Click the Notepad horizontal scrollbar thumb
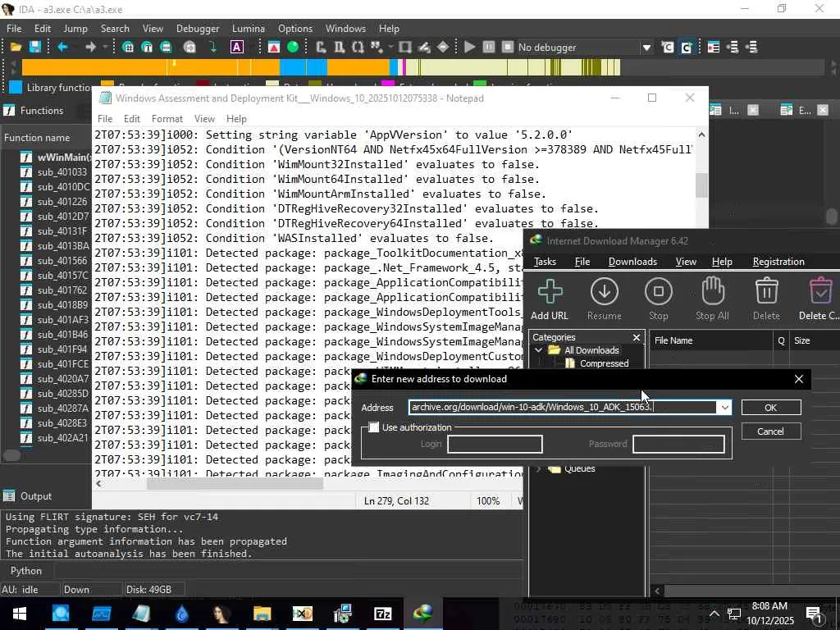Screen dimensions: 840x630 tap(235, 484)
